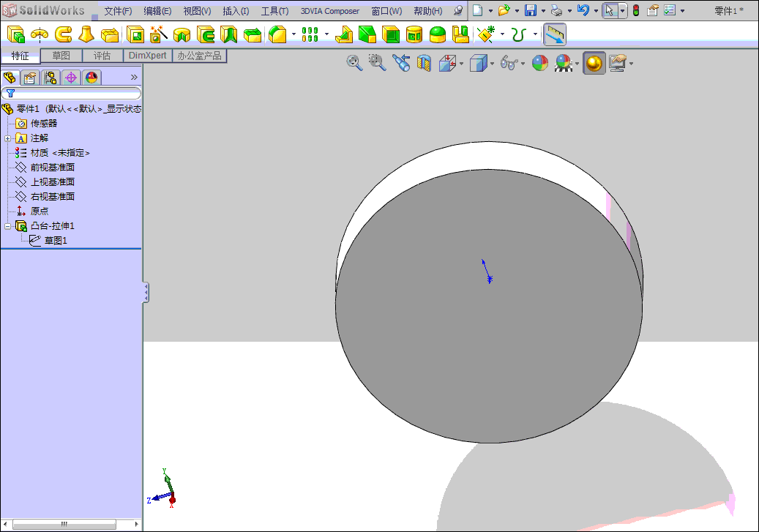Open the Hide/Show Items glasses icon

pos(509,63)
